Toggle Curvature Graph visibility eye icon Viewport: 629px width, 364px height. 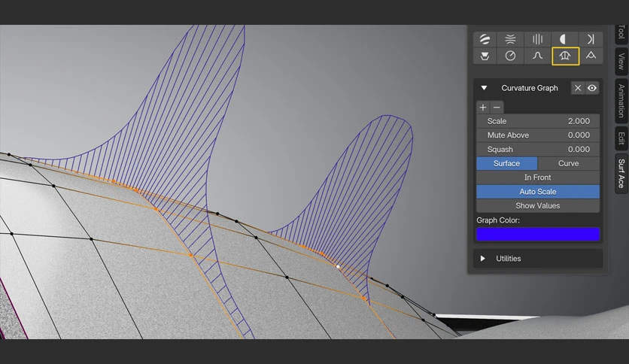pos(591,88)
